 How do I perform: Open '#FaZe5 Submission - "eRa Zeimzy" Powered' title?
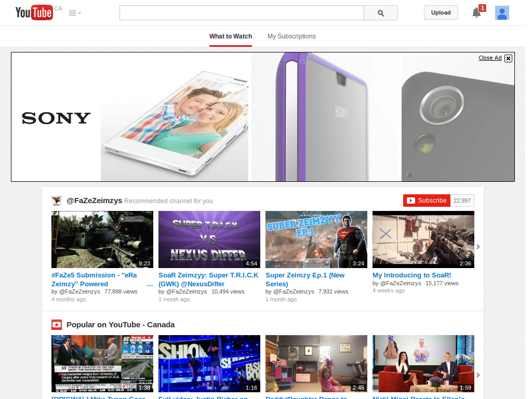point(95,280)
